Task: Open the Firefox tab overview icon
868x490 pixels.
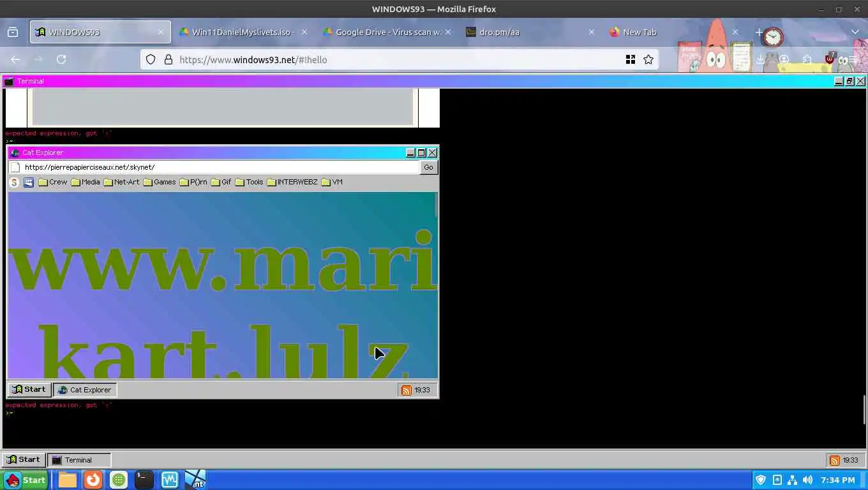Action: point(13,32)
